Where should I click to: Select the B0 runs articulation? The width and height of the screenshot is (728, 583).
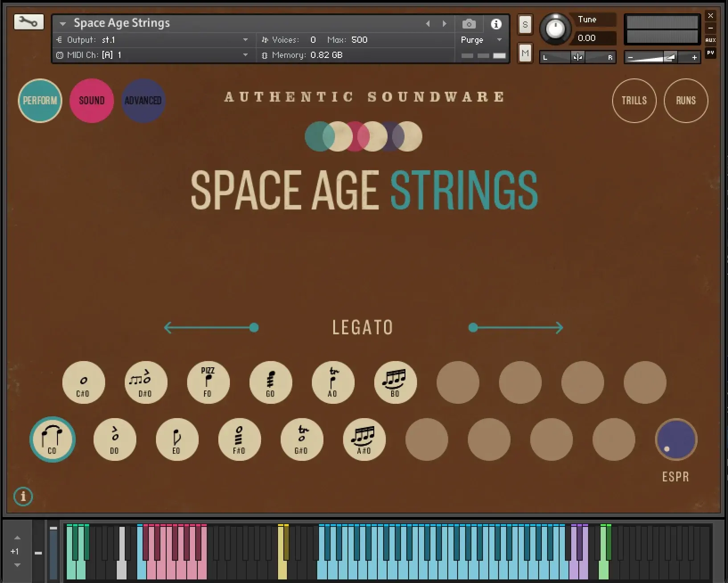click(395, 382)
